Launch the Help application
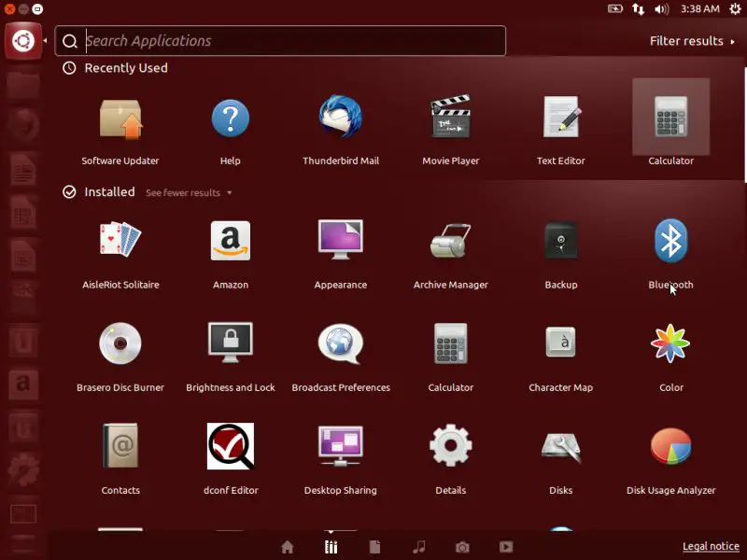 [230, 119]
